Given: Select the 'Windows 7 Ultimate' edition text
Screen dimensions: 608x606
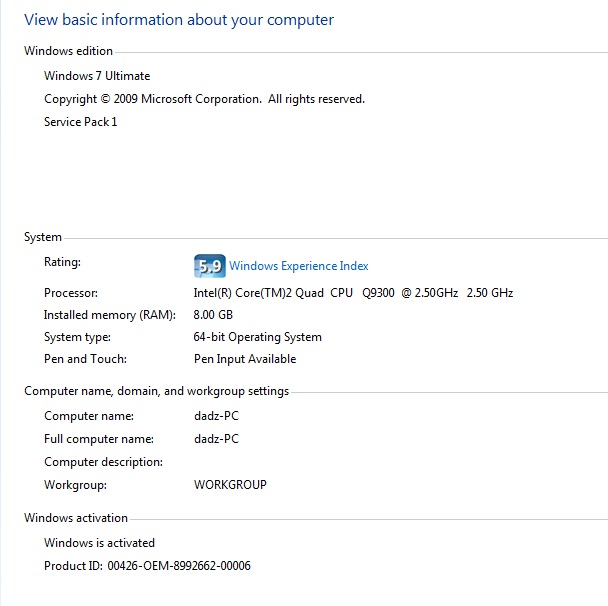Looking at the screenshot, I should 97,76.
